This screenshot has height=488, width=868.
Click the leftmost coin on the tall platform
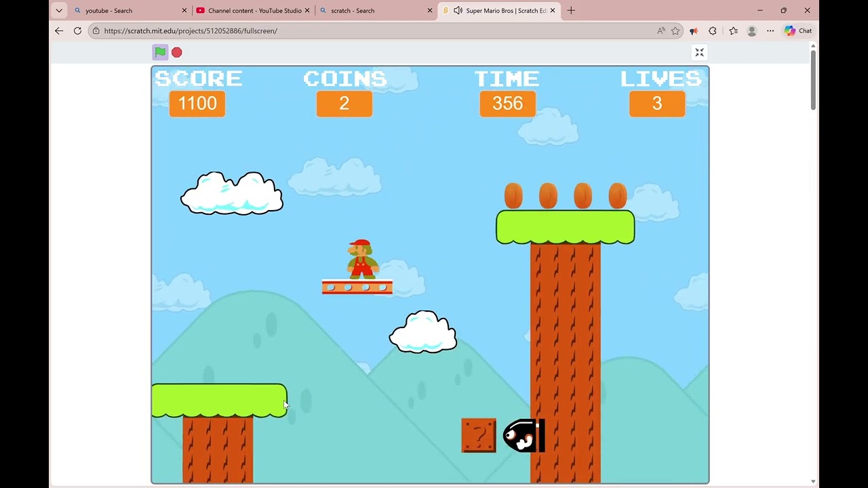coord(513,196)
